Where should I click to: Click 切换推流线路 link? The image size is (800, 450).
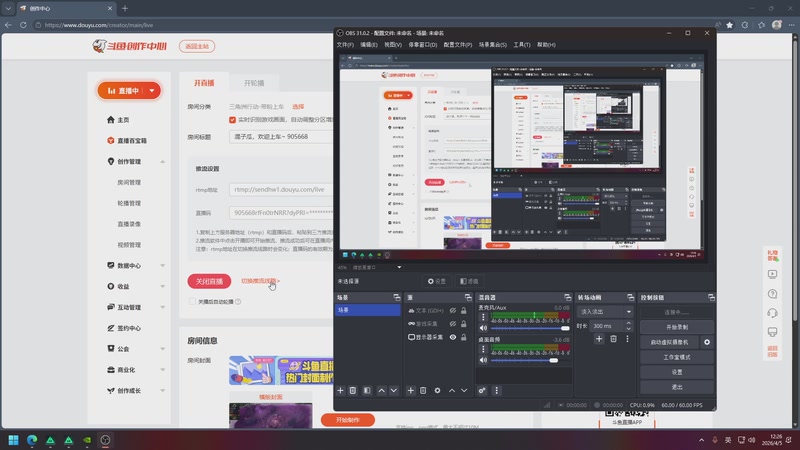tap(260, 281)
